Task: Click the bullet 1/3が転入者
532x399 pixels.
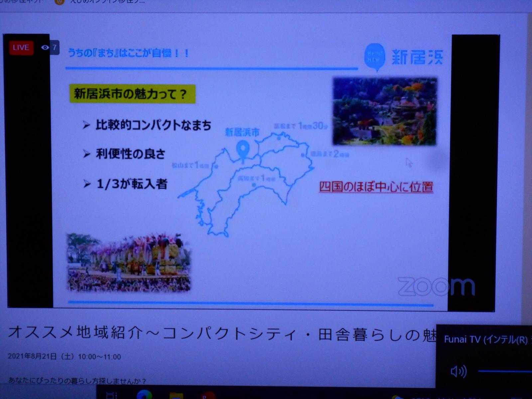Action: point(132,184)
